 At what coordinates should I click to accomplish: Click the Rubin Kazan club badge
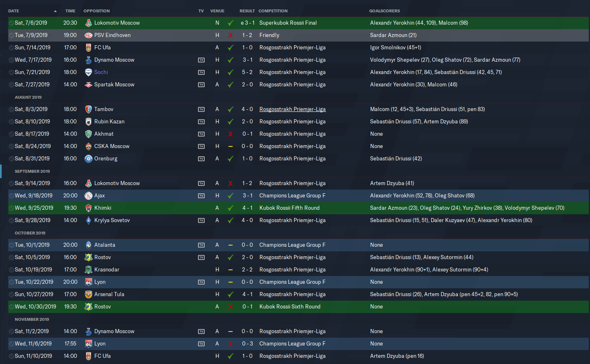tap(88, 122)
